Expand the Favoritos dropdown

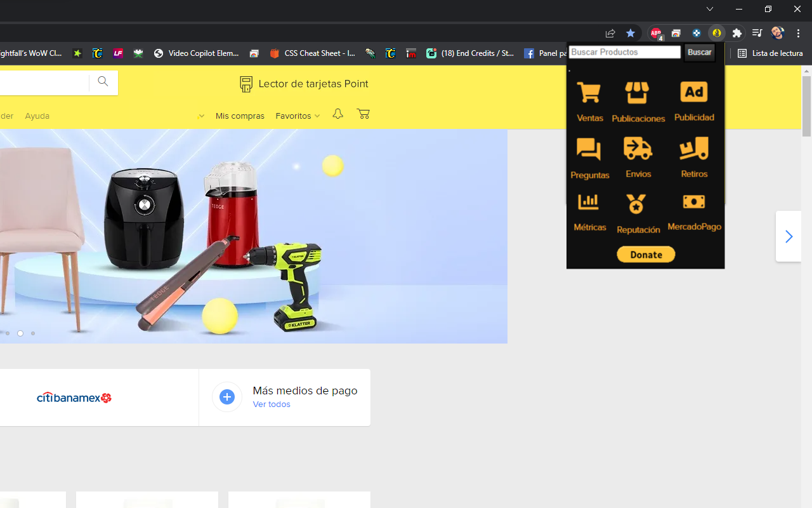[x=297, y=116]
